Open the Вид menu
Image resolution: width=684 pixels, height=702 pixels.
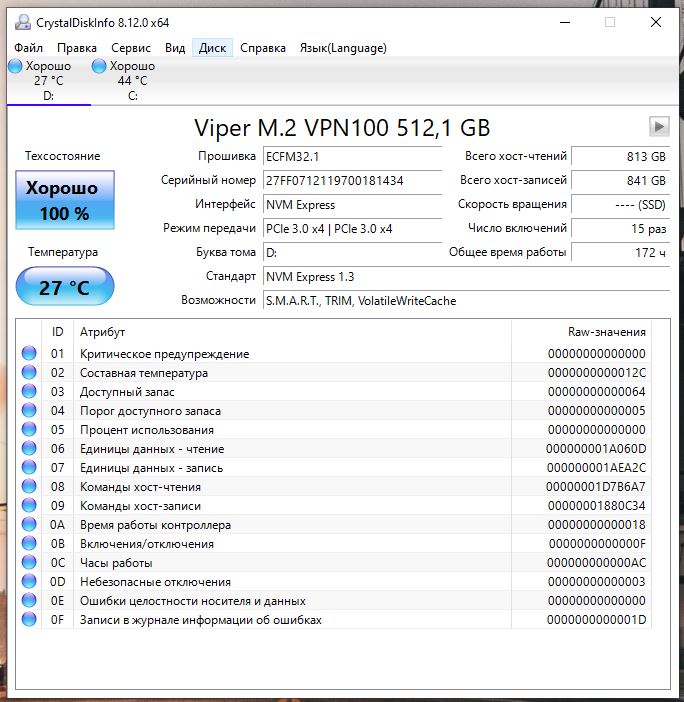pyautogui.click(x=175, y=48)
